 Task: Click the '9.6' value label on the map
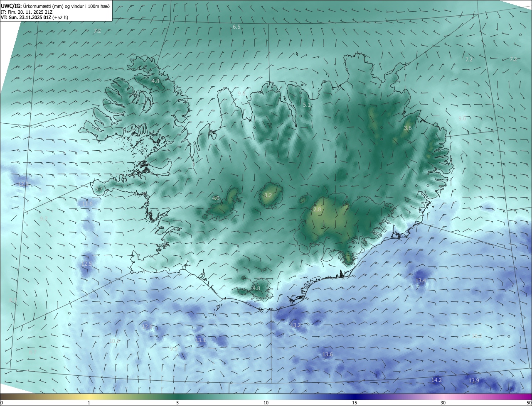[x=462, y=119]
